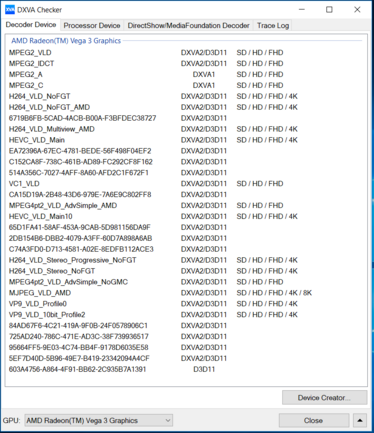Select the MPEG2_VLD decoder row
374x433 pixels.
187,53
